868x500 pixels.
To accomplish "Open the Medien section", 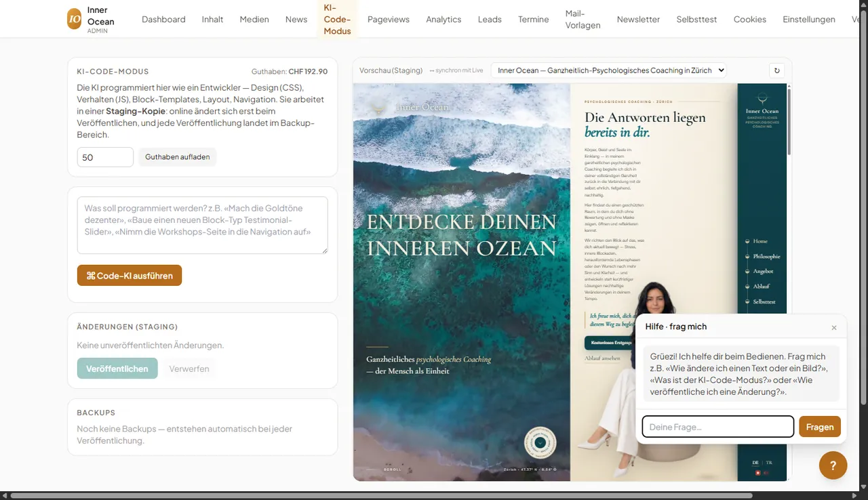I will tap(254, 19).
